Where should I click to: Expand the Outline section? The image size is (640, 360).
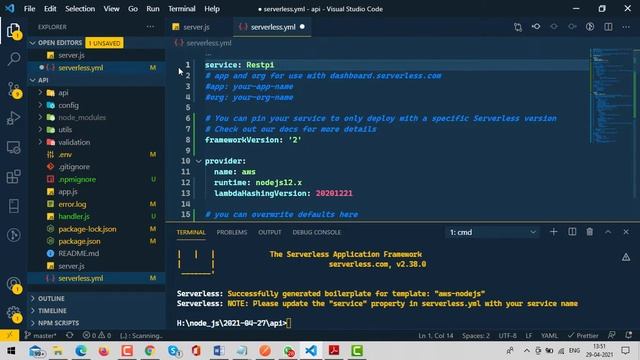point(33,298)
